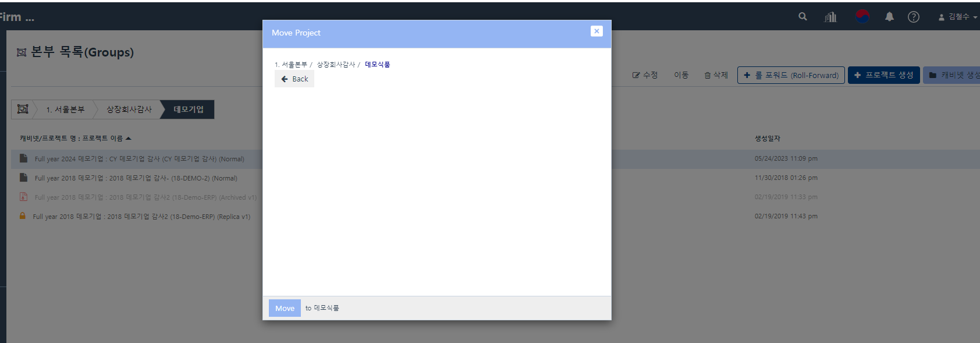Sort by 캐비넷/프로젝트 명 column header
The height and width of the screenshot is (343, 980).
point(75,139)
